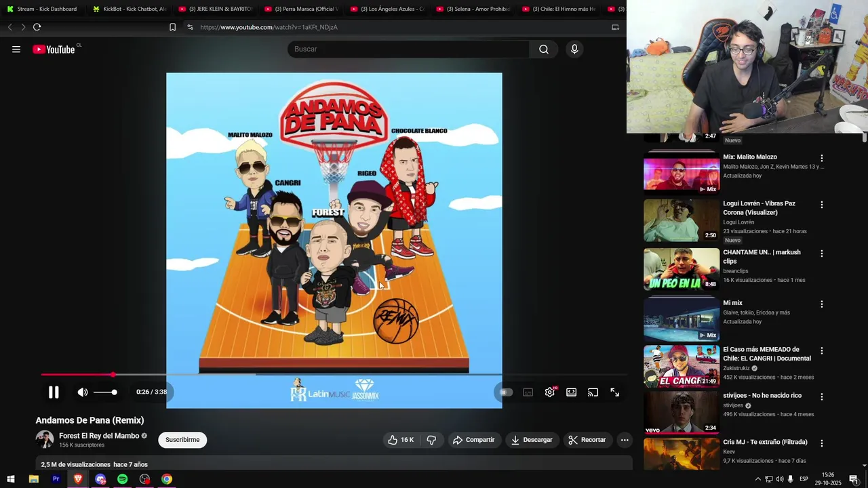Open options menu for Logui Lovrén video
The width and height of the screenshot is (868, 488).
click(x=822, y=205)
